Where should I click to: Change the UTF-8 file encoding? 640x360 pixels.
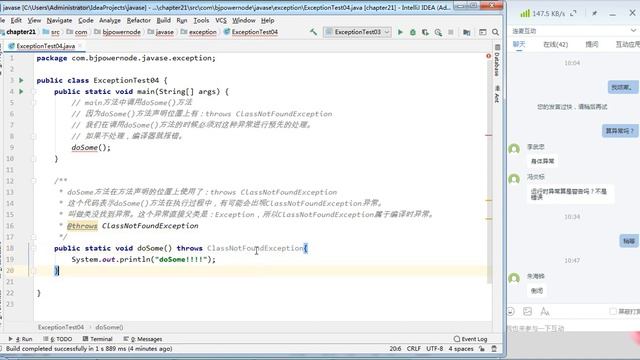click(434, 349)
